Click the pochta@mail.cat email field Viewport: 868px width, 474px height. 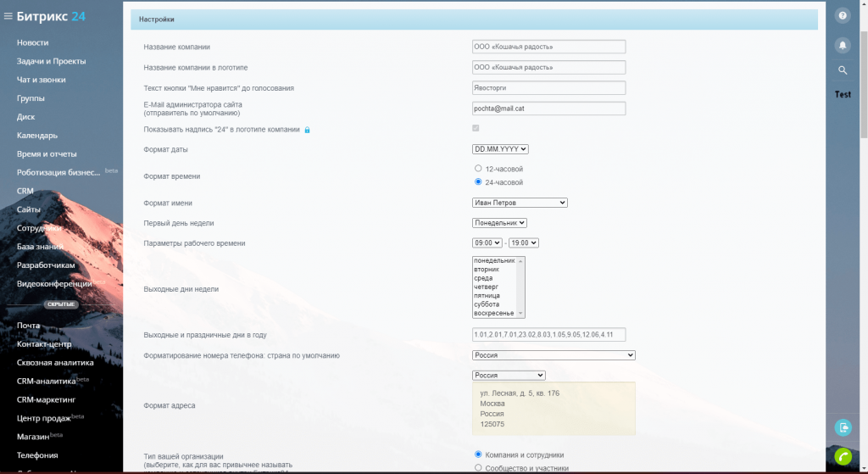[x=548, y=109]
